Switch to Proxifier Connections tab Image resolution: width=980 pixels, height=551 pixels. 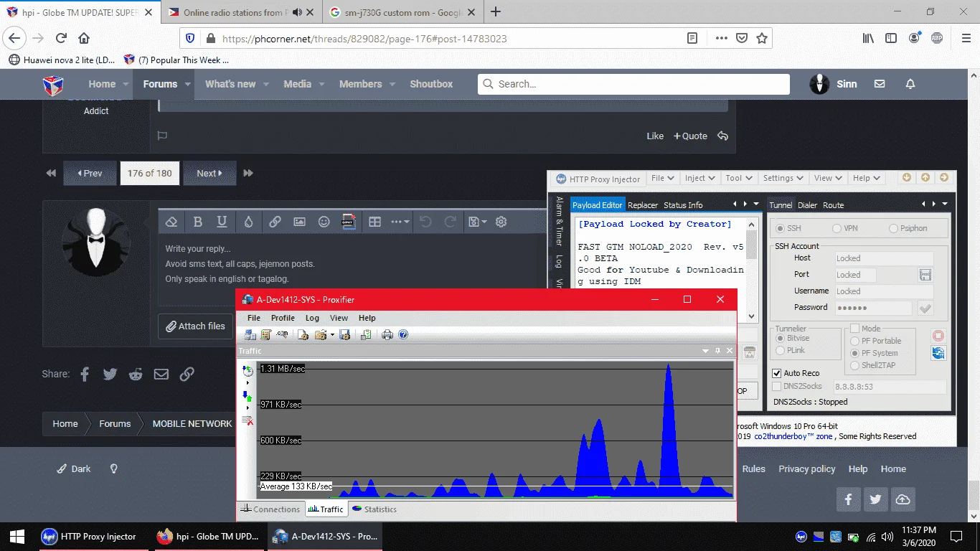(270, 509)
